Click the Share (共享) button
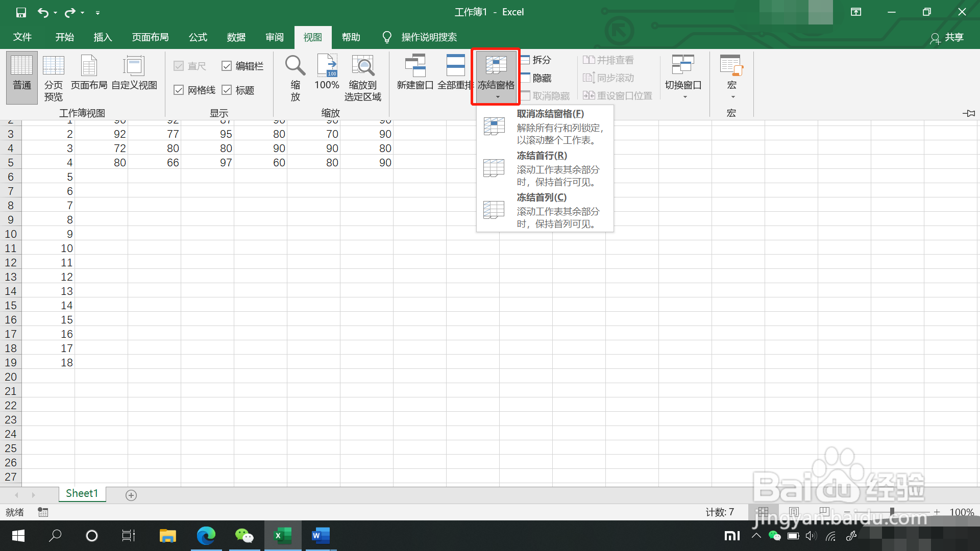The height and width of the screenshot is (551, 980). click(x=947, y=37)
